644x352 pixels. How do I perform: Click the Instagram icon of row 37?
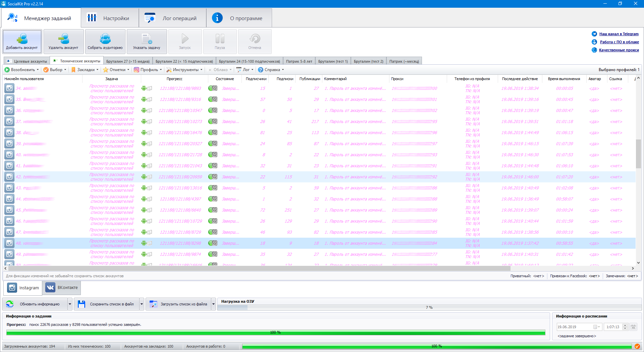(x=9, y=121)
